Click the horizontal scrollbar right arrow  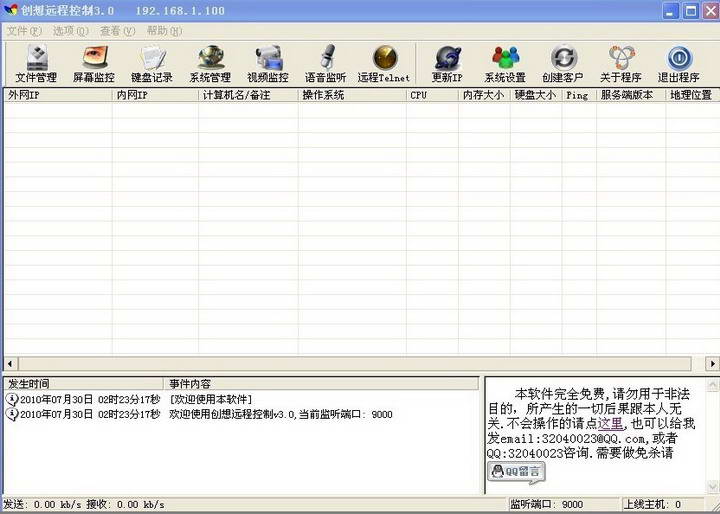click(x=713, y=363)
